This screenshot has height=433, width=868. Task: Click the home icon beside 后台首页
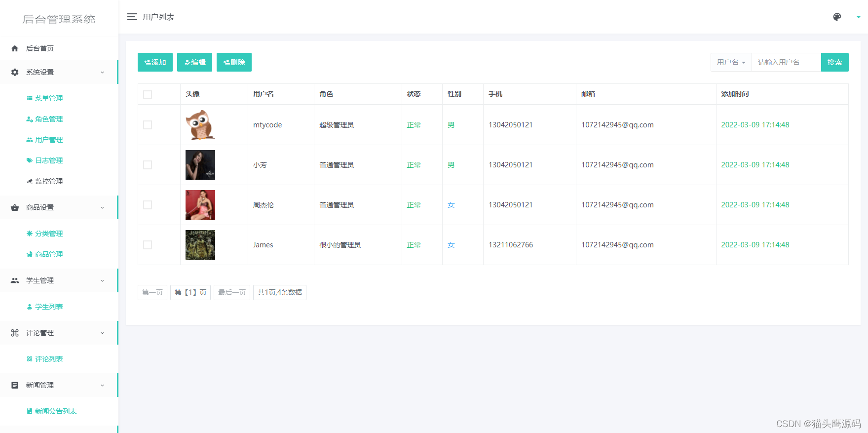pos(15,48)
